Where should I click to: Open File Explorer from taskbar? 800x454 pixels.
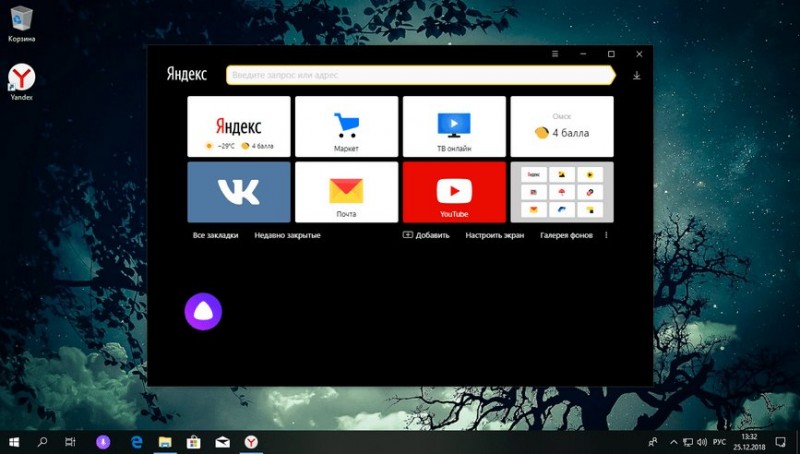pos(165,442)
